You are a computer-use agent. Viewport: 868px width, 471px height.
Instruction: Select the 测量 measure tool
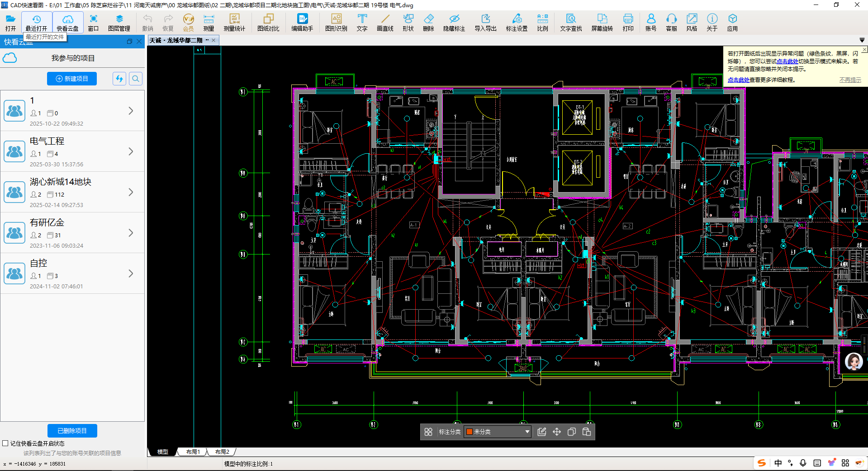209,22
